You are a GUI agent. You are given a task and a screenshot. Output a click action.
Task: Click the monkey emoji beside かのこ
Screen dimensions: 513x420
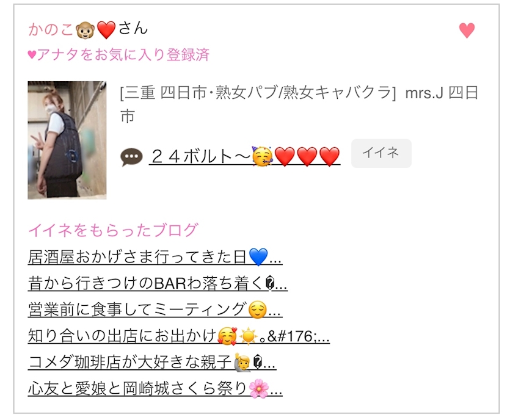click(85, 30)
